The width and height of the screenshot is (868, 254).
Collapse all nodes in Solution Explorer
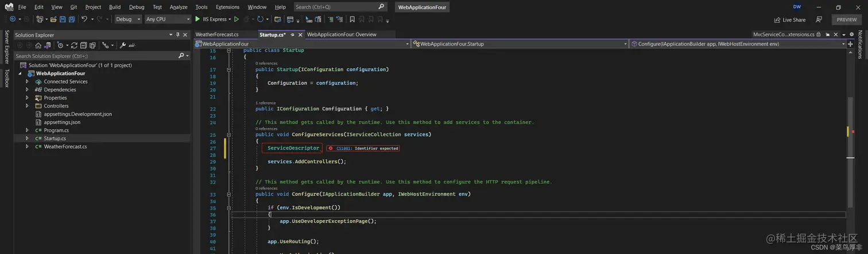pyautogui.click(x=83, y=45)
